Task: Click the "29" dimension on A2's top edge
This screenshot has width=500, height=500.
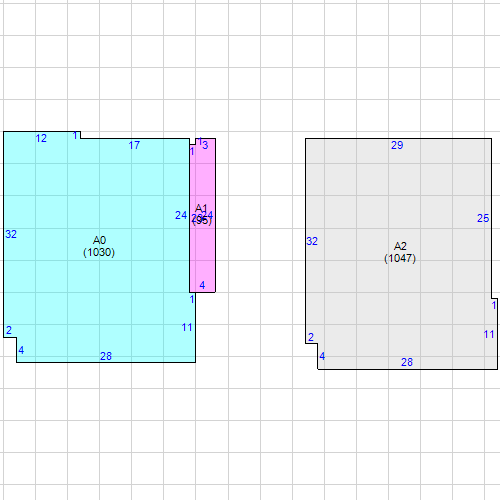Action: [397, 145]
